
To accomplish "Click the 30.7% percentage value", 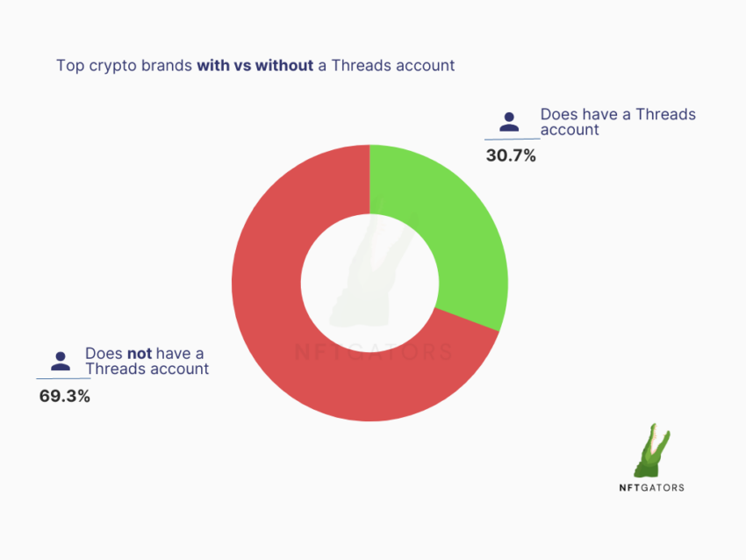I will point(511,155).
